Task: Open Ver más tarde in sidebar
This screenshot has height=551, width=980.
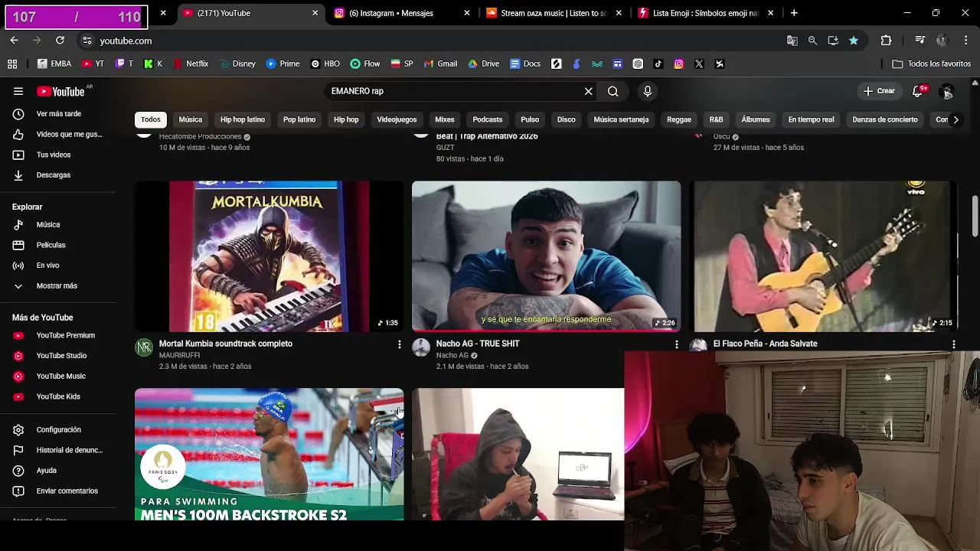Action: pos(58,114)
